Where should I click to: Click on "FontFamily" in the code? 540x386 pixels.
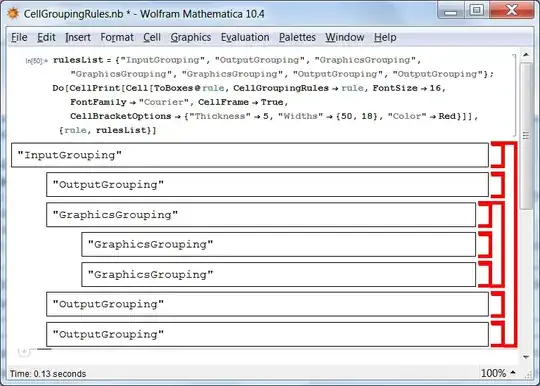click(x=98, y=102)
